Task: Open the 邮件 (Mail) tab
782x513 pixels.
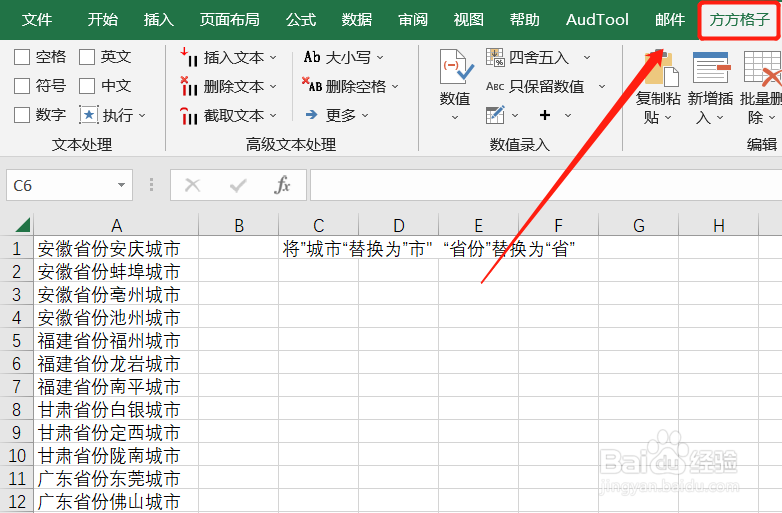Action: pos(670,19)
